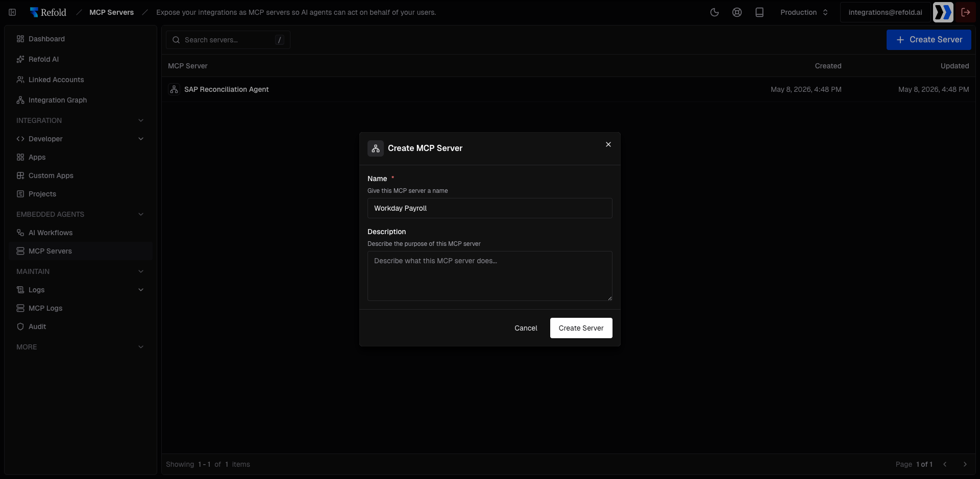Open Custom Apps page

(x=81, y=175)
